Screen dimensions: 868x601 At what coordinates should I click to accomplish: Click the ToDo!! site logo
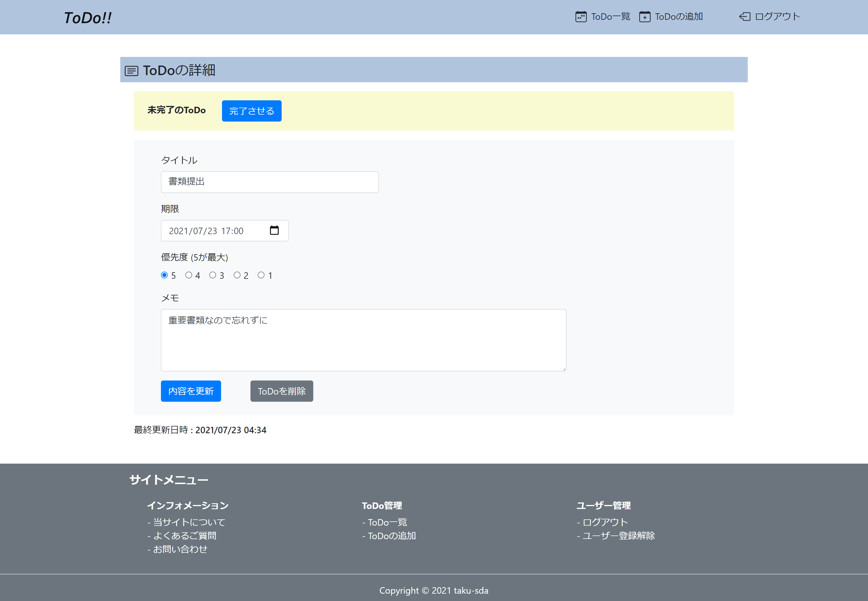(x=88, y=18)
